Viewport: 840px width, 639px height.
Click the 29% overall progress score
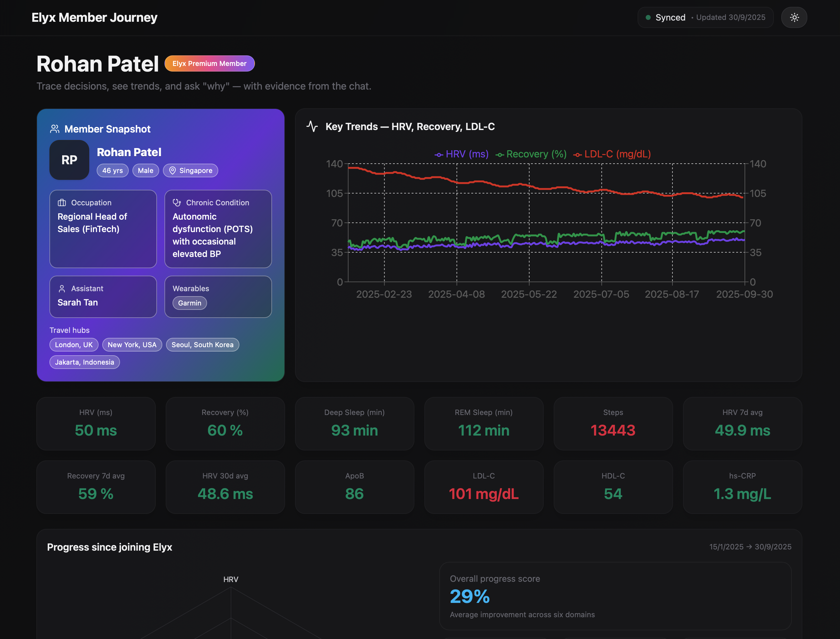click(x=470, y=596)
